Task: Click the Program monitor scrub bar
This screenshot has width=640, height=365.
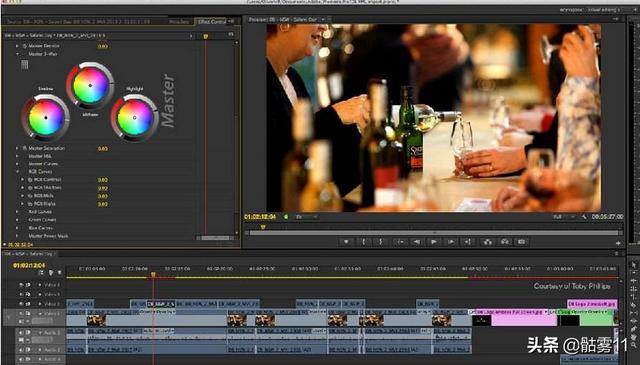Action: point(434,233)
